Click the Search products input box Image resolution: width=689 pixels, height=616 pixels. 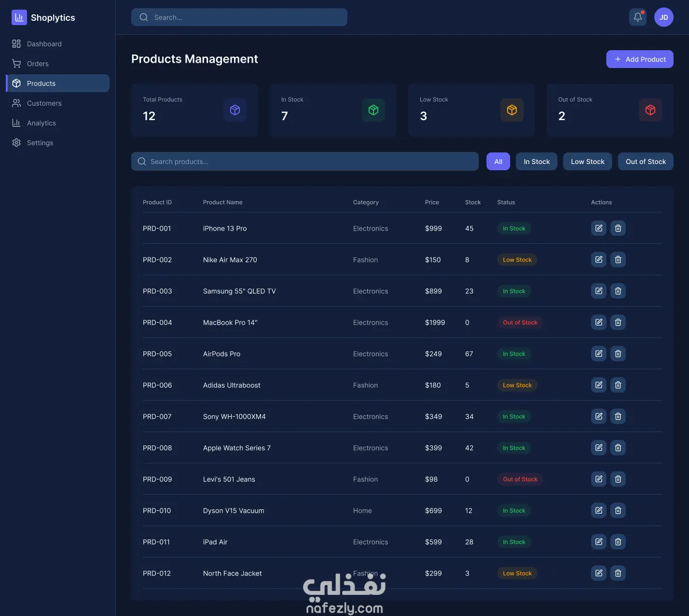tap(305, 162)
